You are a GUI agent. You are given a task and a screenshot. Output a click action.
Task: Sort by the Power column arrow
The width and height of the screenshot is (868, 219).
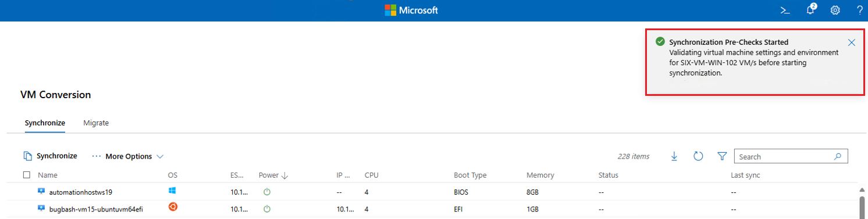click(x=285, y=175)
